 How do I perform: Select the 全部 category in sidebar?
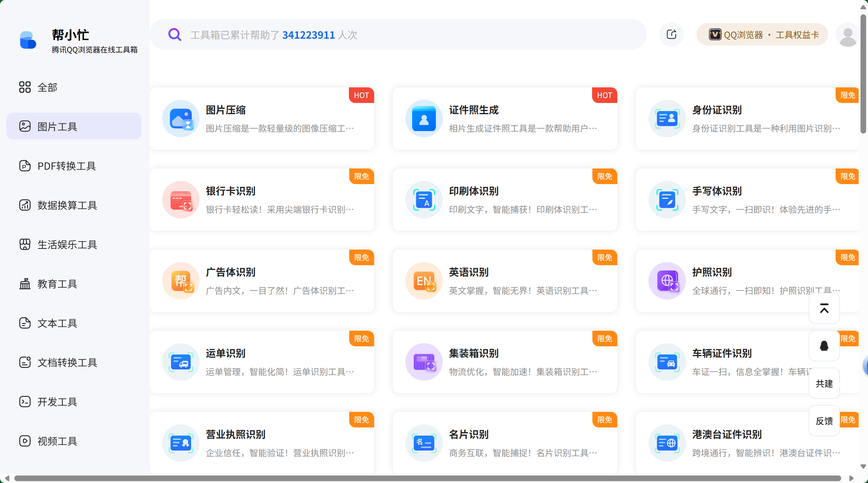(x=47, y=87)
